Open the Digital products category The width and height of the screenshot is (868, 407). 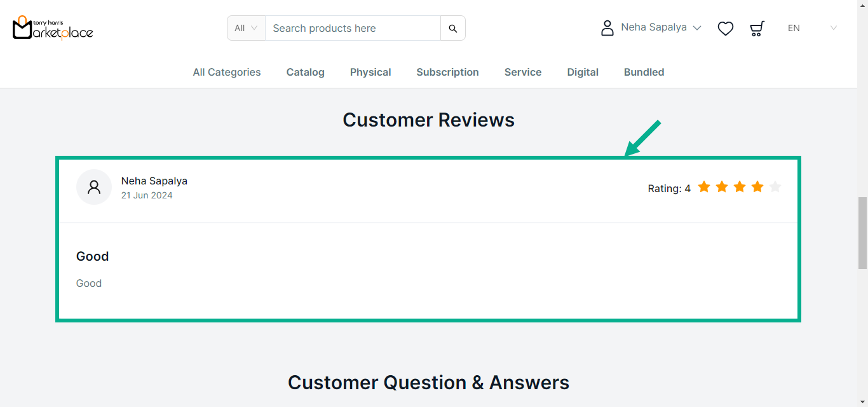point(583,72)
